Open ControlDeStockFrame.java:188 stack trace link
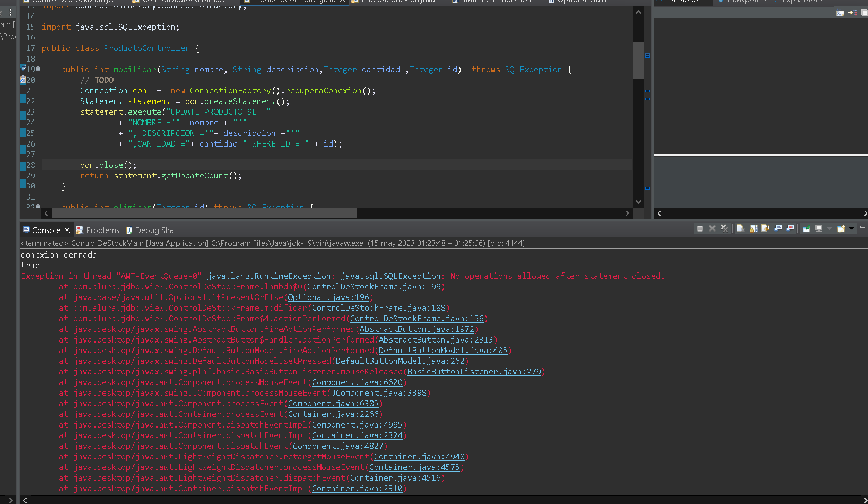 (x=379, y=308)
